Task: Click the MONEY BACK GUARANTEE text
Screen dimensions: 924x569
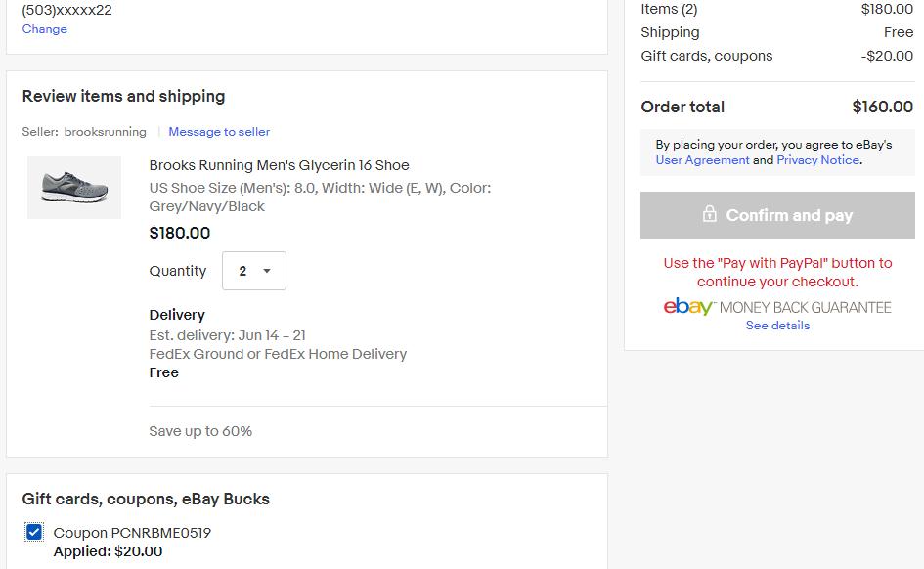Action: (x=805, y=307)
